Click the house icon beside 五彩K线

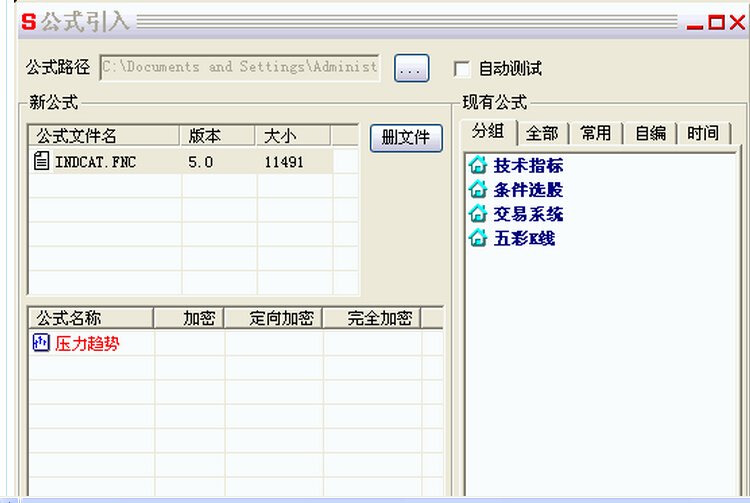(x=478, y=238)
